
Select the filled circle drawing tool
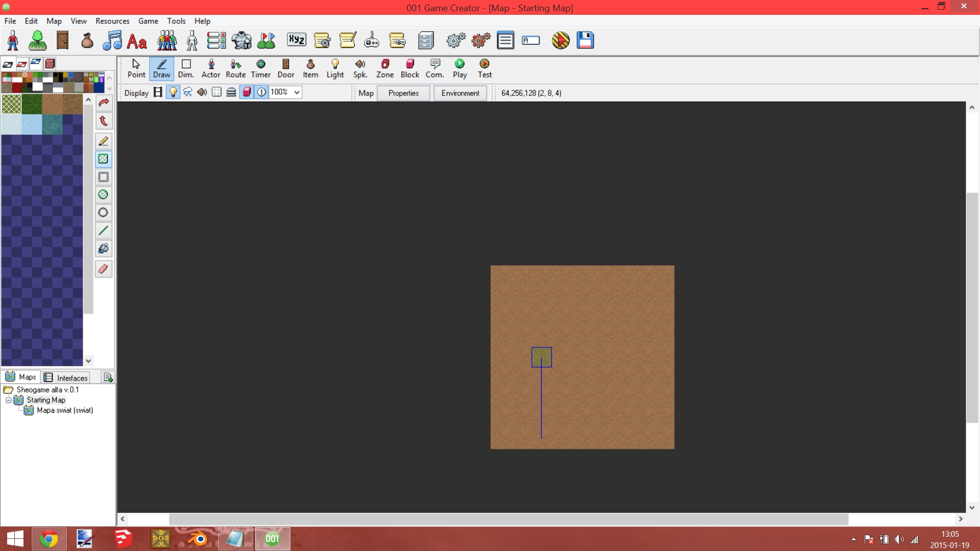click(103, 194)
